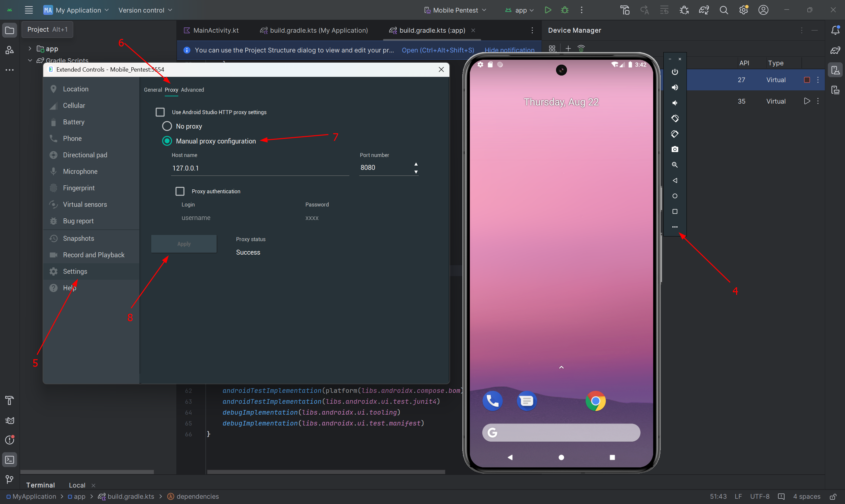Open emulator extended controls three-dots icon

(675, 227)
